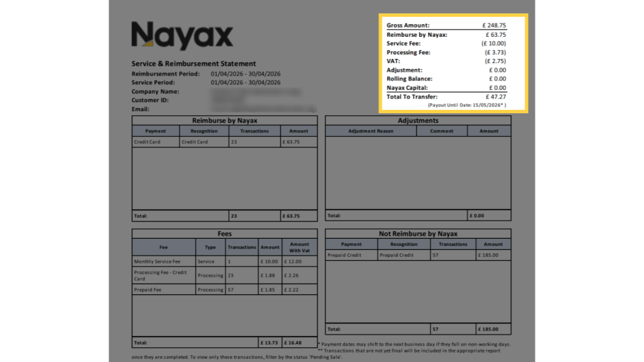The image size is (644, 362).
Task: Select the date range beside Service Period
Action: [x=246, y=82]
